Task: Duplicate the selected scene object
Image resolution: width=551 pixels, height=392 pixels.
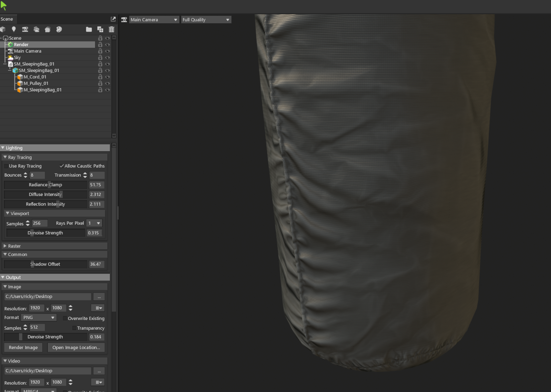Action: pyautogui.click(x=100, y=29)
